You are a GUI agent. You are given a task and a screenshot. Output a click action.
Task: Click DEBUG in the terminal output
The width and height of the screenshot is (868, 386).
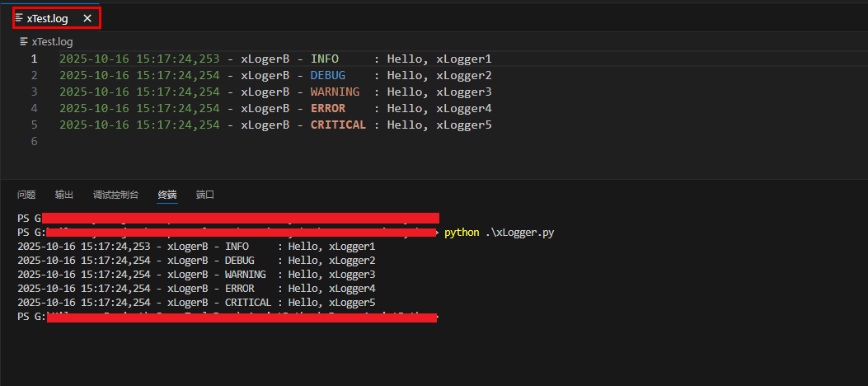click(x=240, y=261)
